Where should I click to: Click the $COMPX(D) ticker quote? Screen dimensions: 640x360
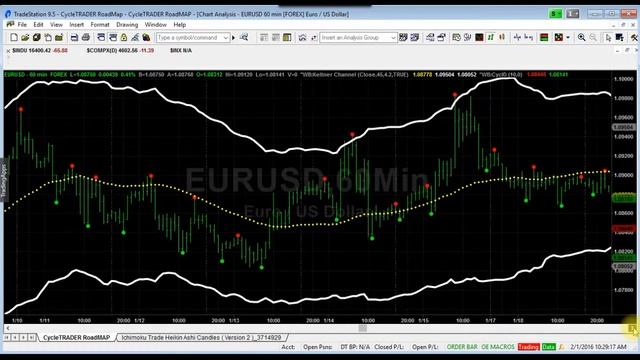[x=120, y=51]
